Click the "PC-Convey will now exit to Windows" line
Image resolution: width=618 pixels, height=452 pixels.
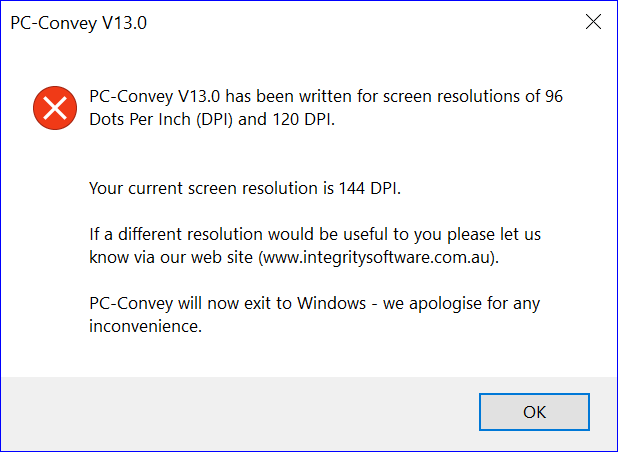(x=227, y=303)
